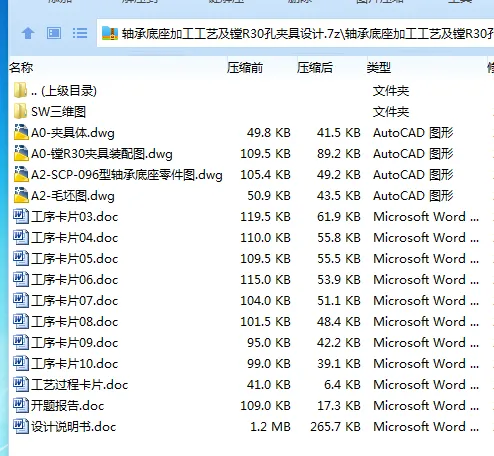
Task: Select the SW三维图 folder icon
Action: (x=21, y=111)
